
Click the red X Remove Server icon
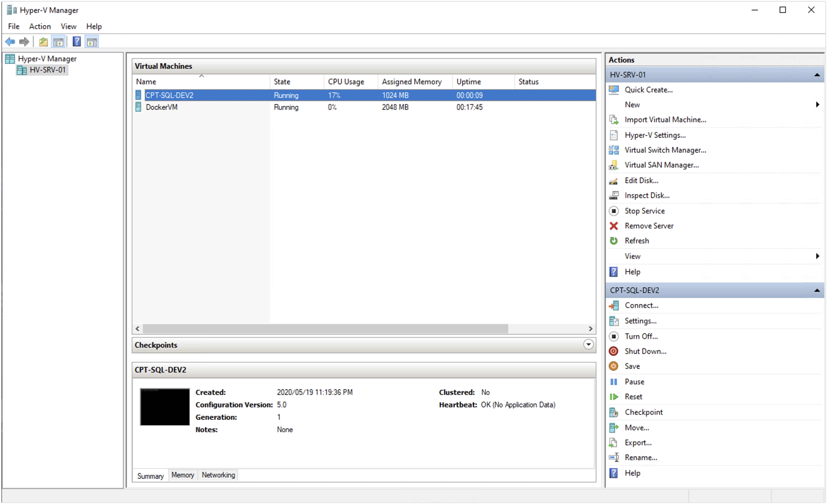(614, 226)
